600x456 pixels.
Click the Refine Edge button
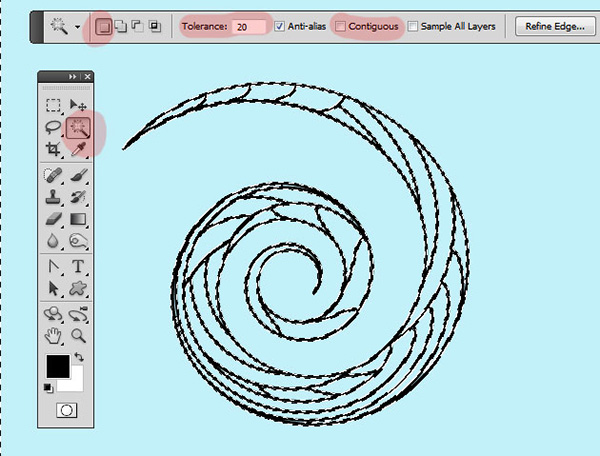[555, 26]
